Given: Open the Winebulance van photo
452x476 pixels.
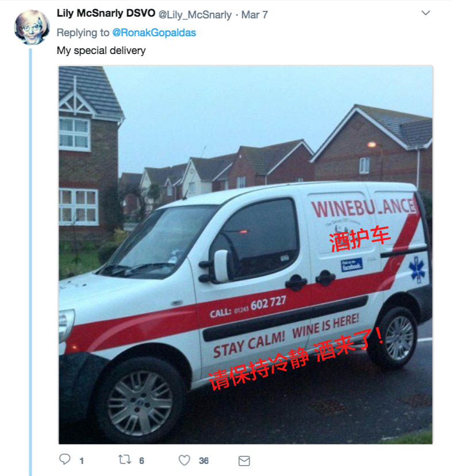Looking at the screenshot, I should click(246, 255).
